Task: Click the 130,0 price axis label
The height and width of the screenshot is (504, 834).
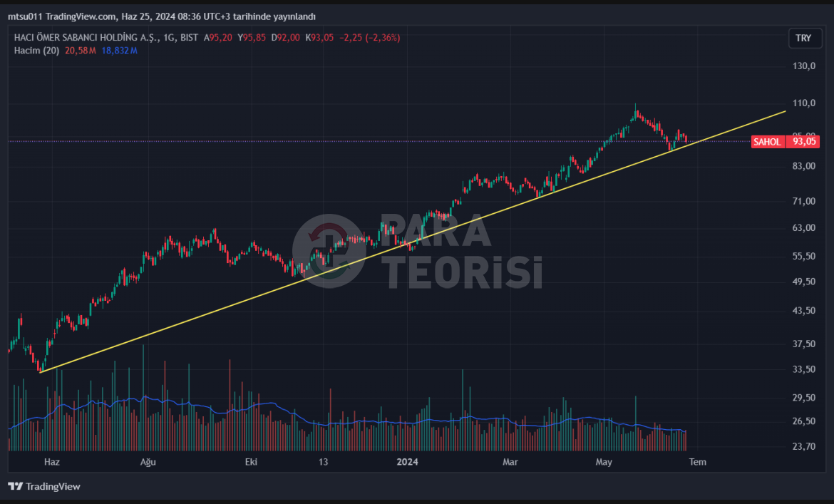Action: coord(803,66)
